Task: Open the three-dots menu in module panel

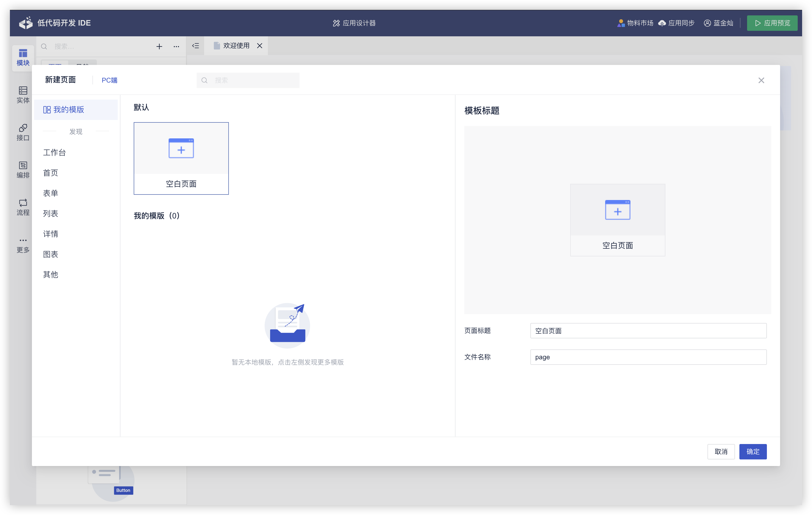Action: click(176, 46)
